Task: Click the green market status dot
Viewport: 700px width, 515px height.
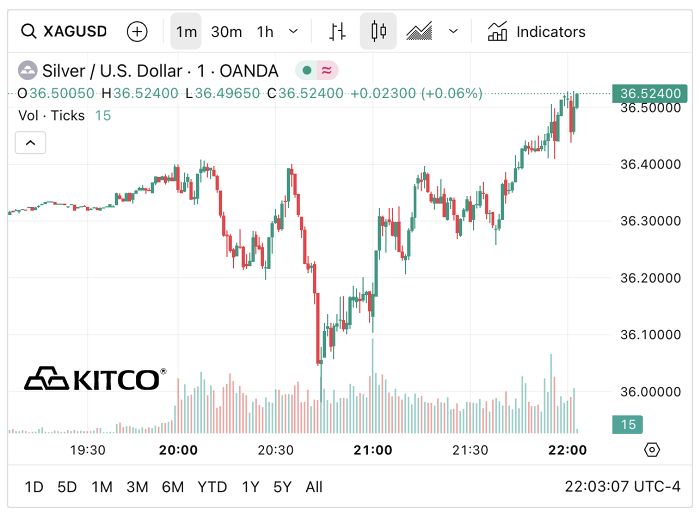Action: (x=307, y=71)
